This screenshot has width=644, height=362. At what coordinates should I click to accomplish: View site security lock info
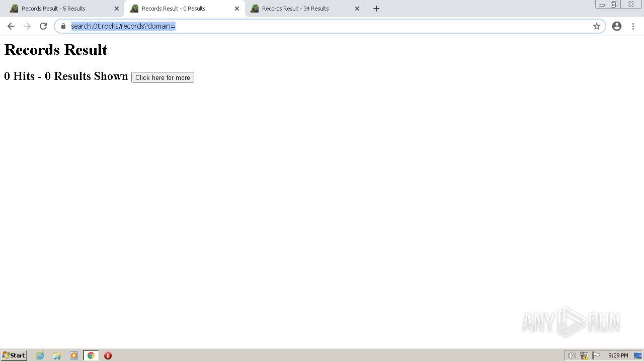tap(63, 26)
